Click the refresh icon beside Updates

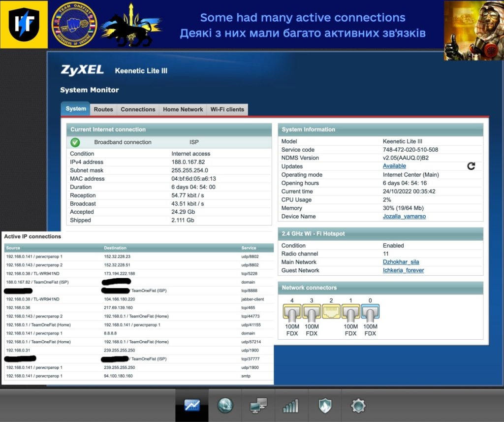tap(471, 166)
